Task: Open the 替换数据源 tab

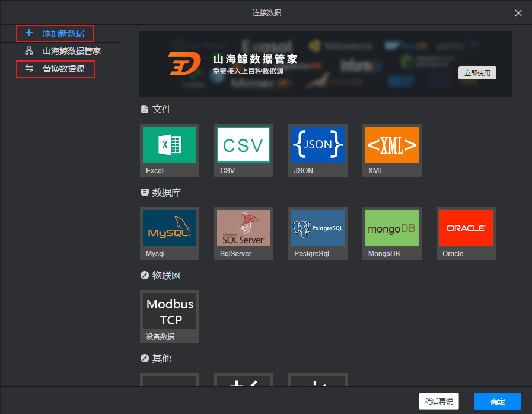Action: [x=60, y=69]
